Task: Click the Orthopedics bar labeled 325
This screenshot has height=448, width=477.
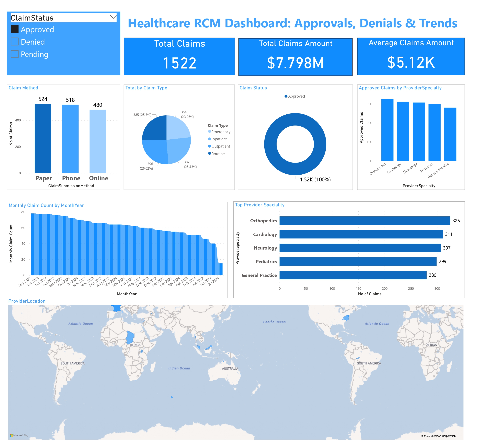Action: pos(365,221)
